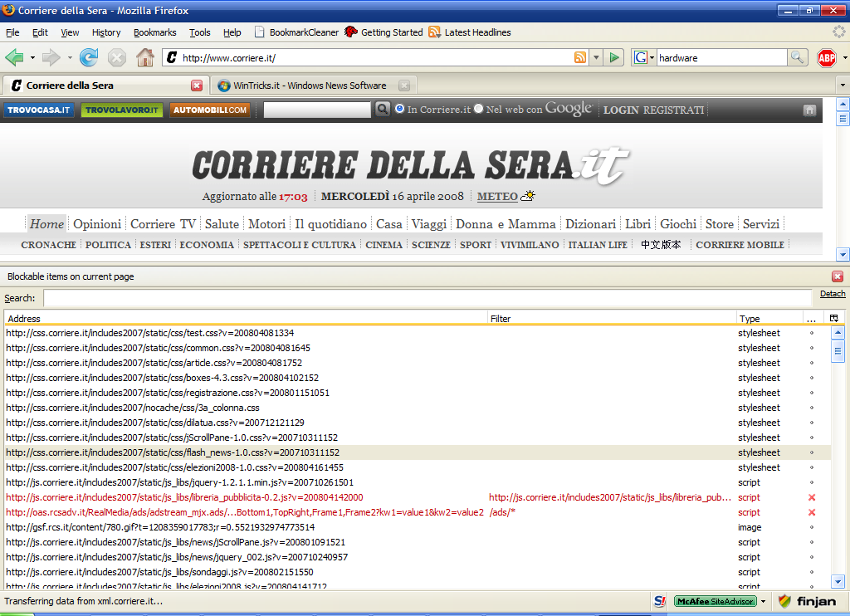Click the Corriere site search field
This screenshot has height=616, width=850.
pyautogui.click(x=317, y=110)
